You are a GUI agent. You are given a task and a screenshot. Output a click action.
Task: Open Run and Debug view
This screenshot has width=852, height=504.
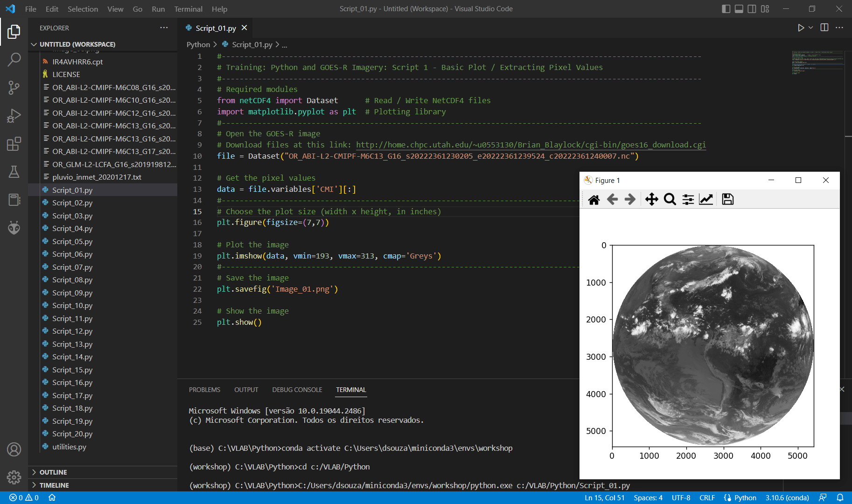pos(14,115)
